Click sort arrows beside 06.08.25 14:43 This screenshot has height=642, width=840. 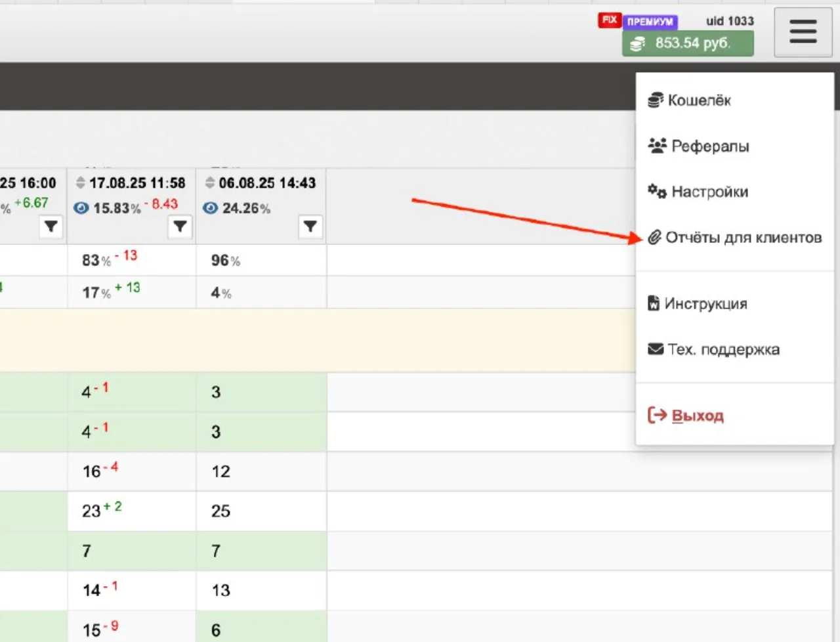pos(210,182)
